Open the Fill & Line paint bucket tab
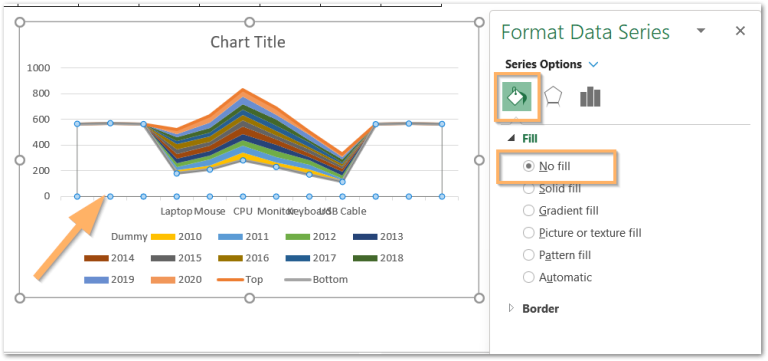 point(516,96)
